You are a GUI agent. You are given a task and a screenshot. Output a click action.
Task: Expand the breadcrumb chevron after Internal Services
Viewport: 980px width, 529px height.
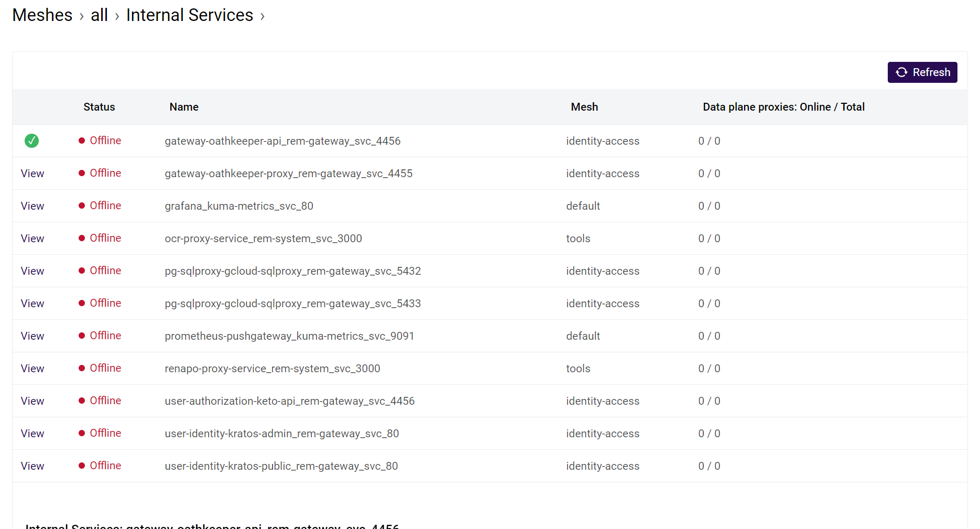[262, 16]
